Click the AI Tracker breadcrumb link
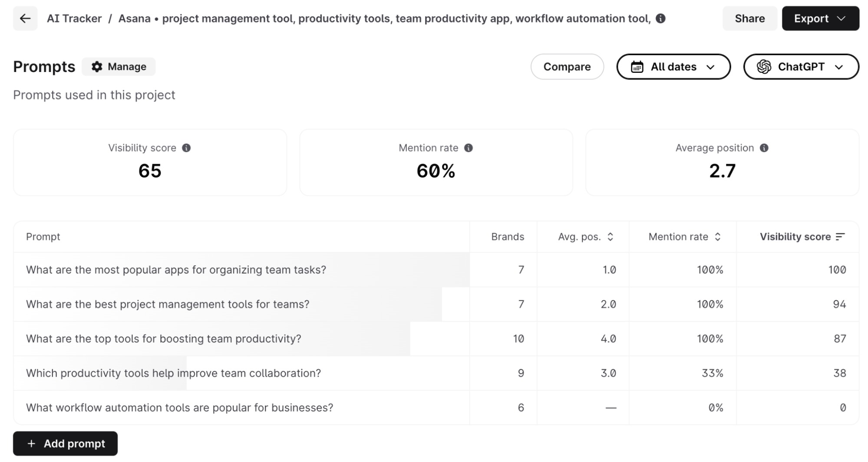 (x=74, y=19)
